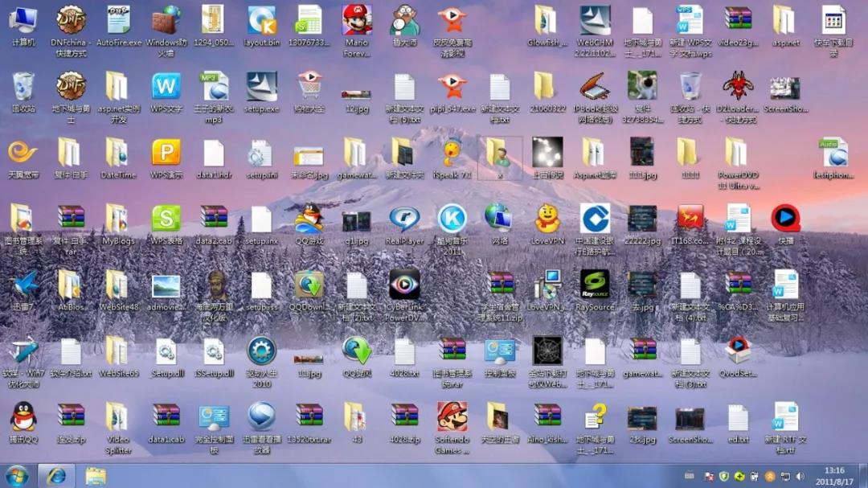
Task: Launch Mario Forever from the desktop
Action: [x=357, y=20]
